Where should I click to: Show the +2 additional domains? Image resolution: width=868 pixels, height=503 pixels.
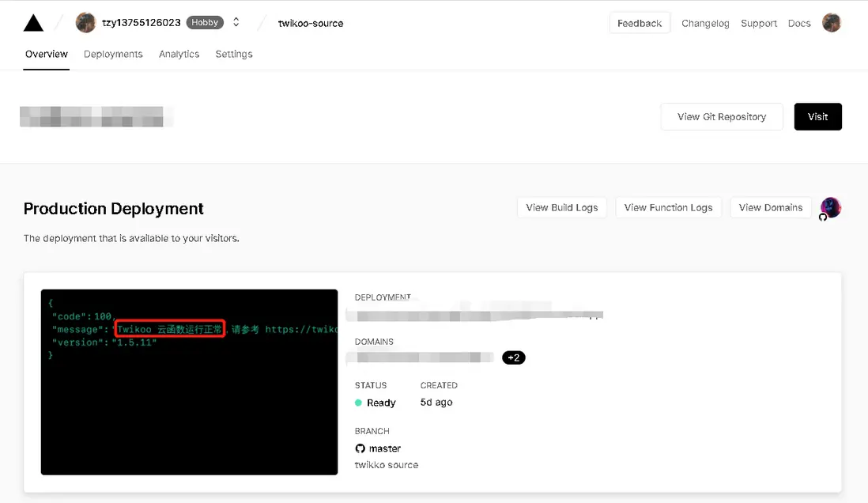(x=514, y=357)
